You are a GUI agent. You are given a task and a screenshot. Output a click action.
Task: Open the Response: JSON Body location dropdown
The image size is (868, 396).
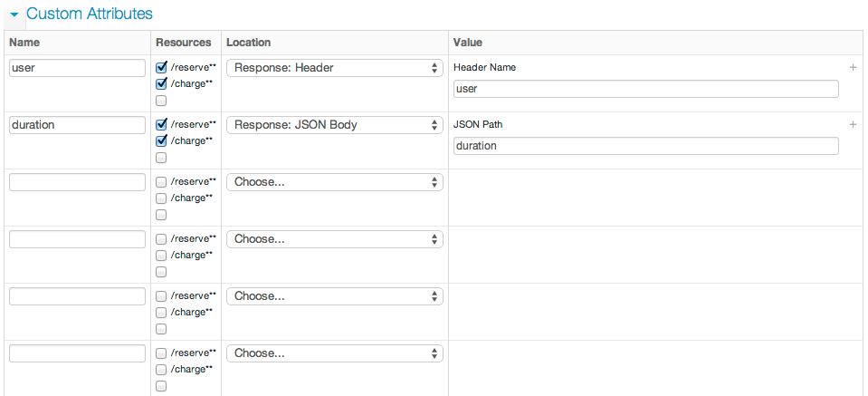(334, 125)
